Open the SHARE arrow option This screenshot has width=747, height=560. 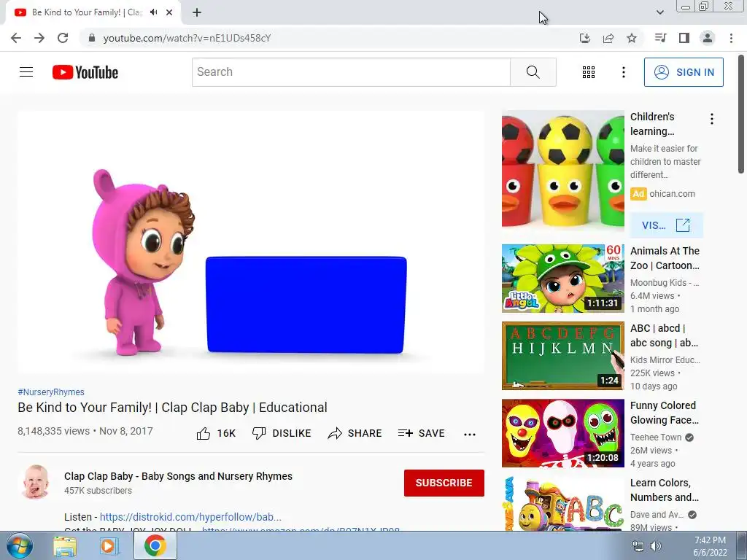click(x=355, y=433)
